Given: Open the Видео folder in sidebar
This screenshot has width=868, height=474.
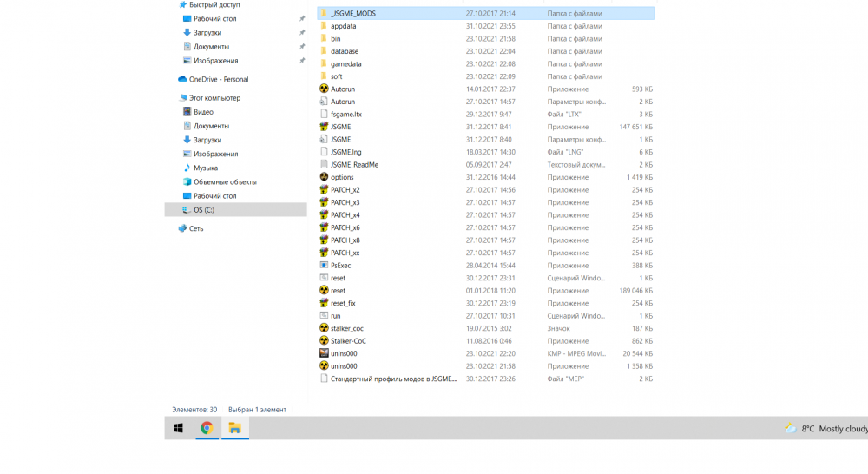Looking at the screenshot, I should 203,112.
